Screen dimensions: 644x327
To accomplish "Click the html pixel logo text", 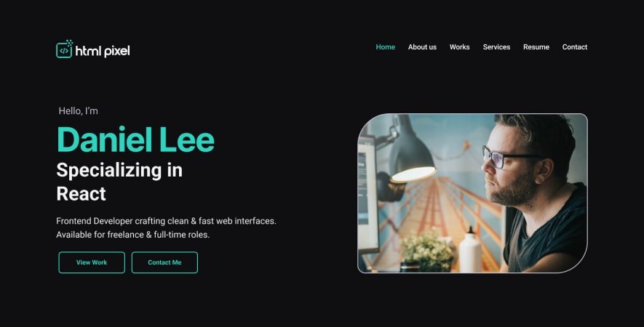I will point(103,51).
